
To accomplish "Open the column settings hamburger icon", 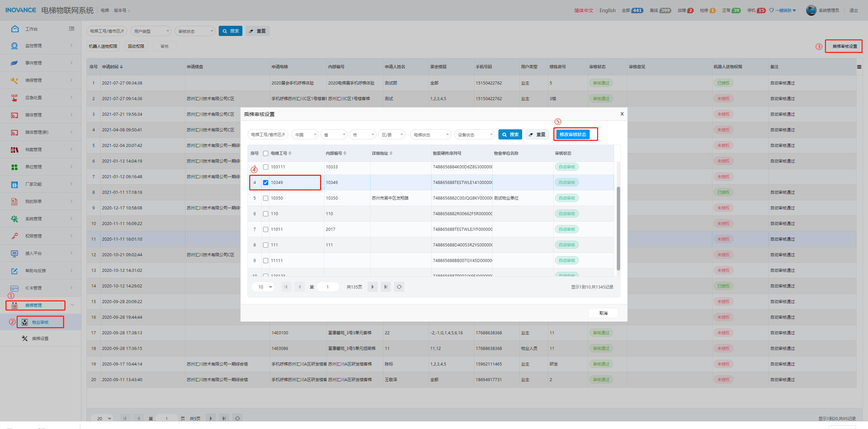I will click(x=859, y=67).
